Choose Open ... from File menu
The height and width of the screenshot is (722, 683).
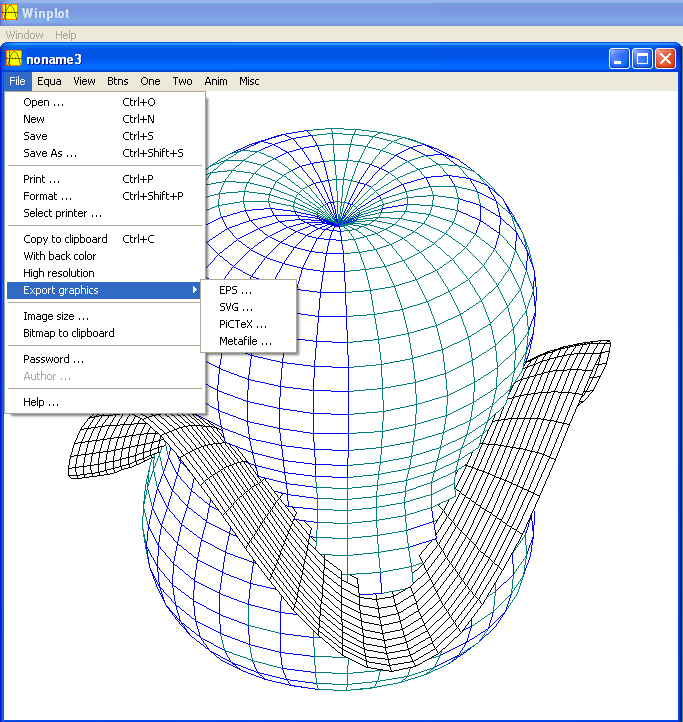click(x=105, y=102)
